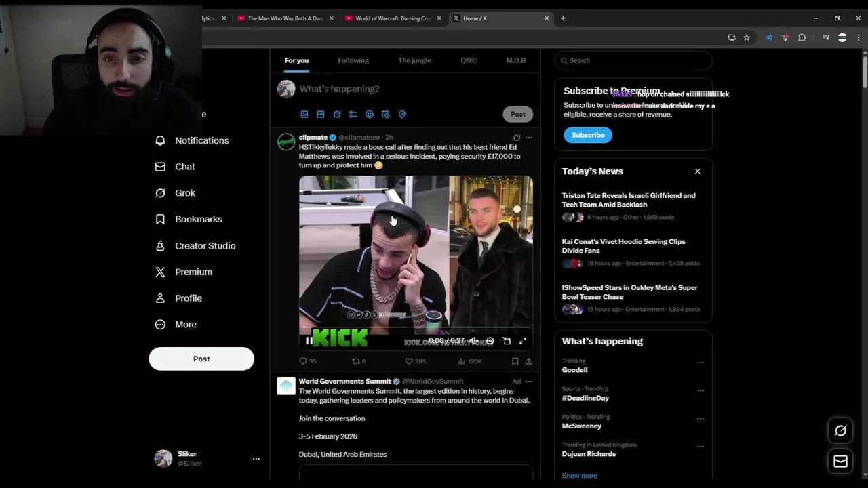
Task: Click the large Post button in sidebar
Action: (201, 359)
